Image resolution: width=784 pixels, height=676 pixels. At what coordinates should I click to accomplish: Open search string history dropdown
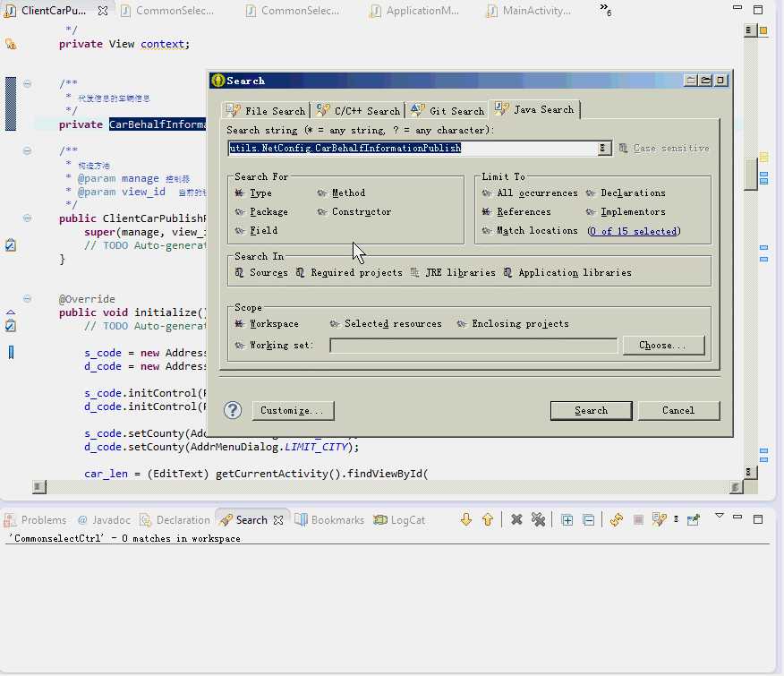(603, 148)
